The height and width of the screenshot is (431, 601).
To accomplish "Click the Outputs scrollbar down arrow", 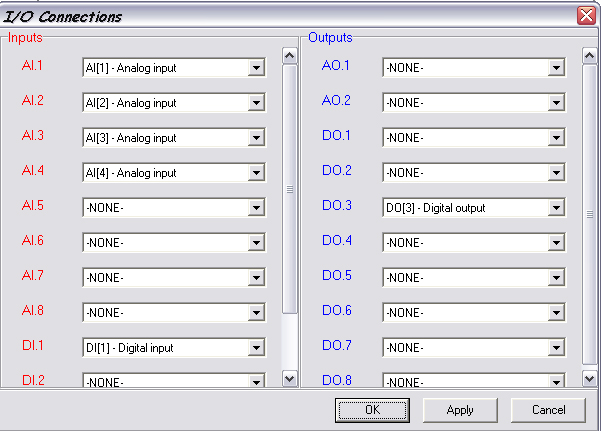I will pyautogui.click(x=590, y=379).
